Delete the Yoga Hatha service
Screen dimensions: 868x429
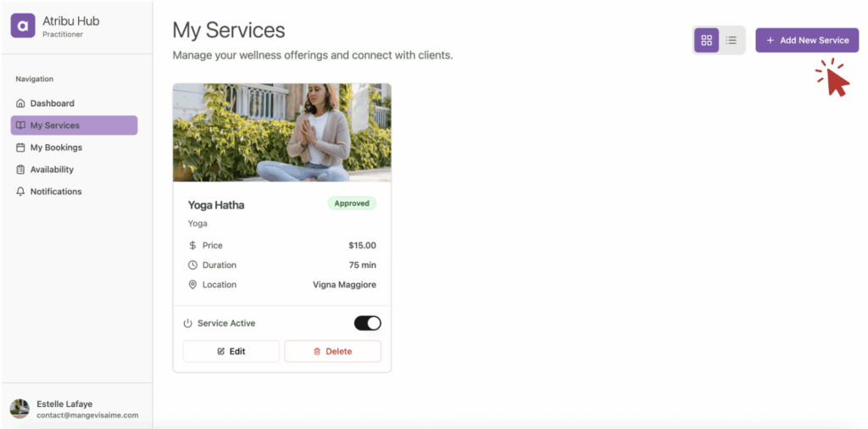point(332,352)
